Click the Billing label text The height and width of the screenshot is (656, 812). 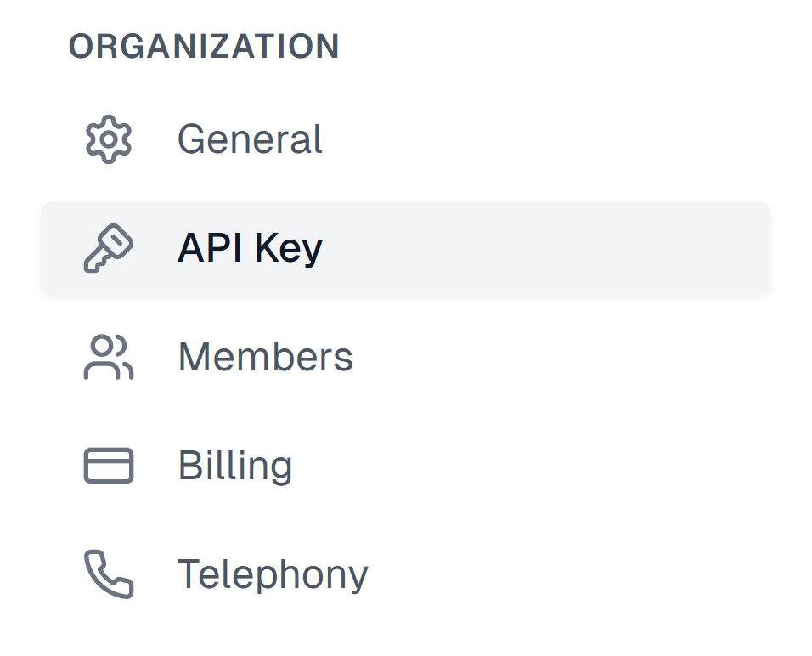[235, 465]
